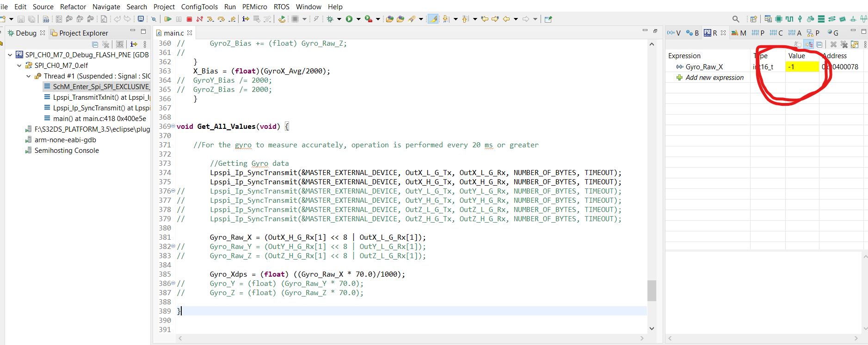Collapse the SPI_CH0_M7_0_Debug_FLASH_PNE launch node
868x345 pixels.
(10, 55)
